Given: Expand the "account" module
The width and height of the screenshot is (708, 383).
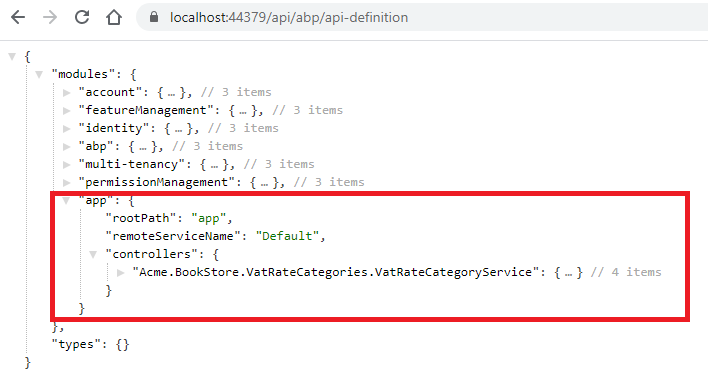Looking at the screenshot, I should pyautogui.click(x=66, y=92).
